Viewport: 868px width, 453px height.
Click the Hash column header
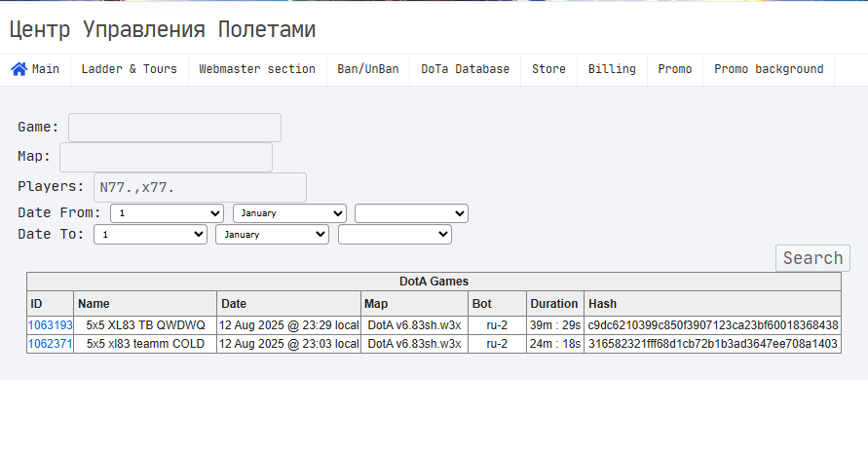(712, 304)
